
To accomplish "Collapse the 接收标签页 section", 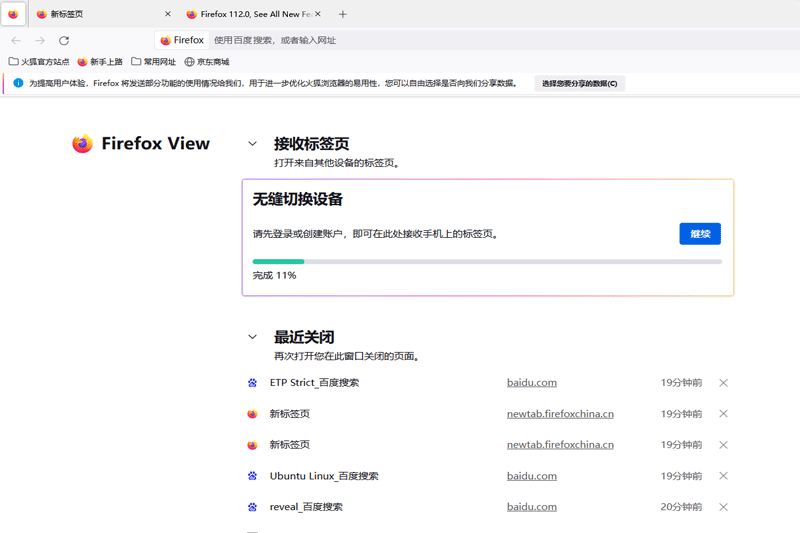I will coord(253,144).
